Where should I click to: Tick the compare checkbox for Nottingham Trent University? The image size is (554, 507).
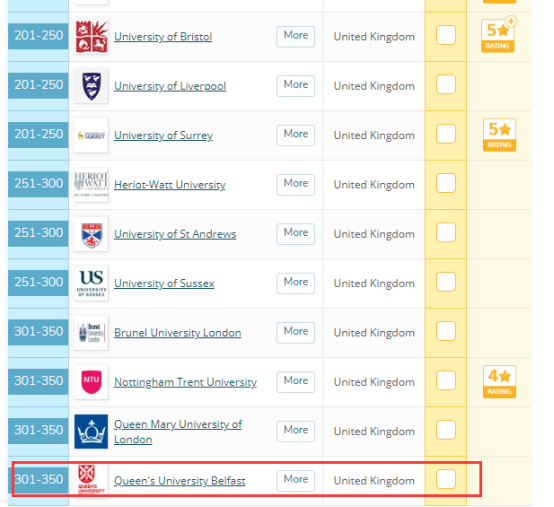click(x=446, y=381)
